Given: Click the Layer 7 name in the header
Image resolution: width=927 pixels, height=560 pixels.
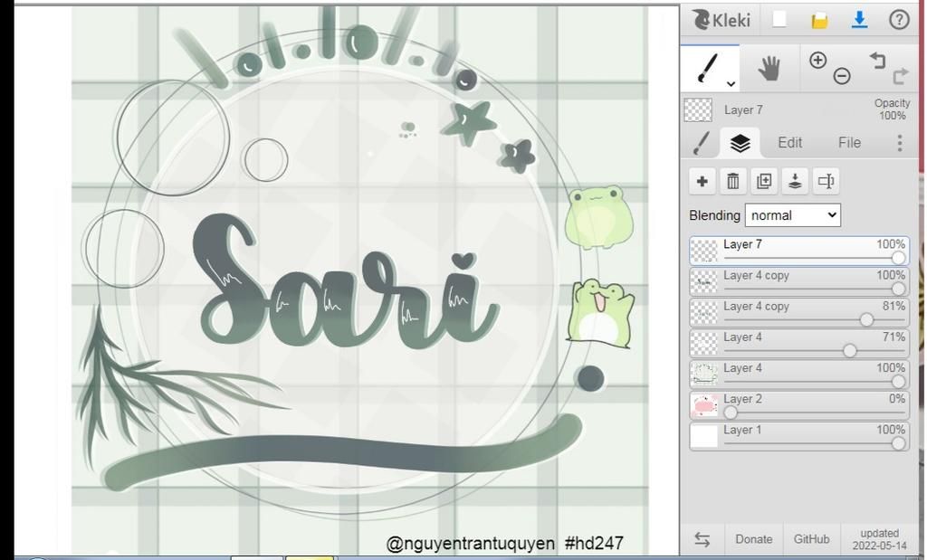Looking at the screenshot, I should coord(743,109).
